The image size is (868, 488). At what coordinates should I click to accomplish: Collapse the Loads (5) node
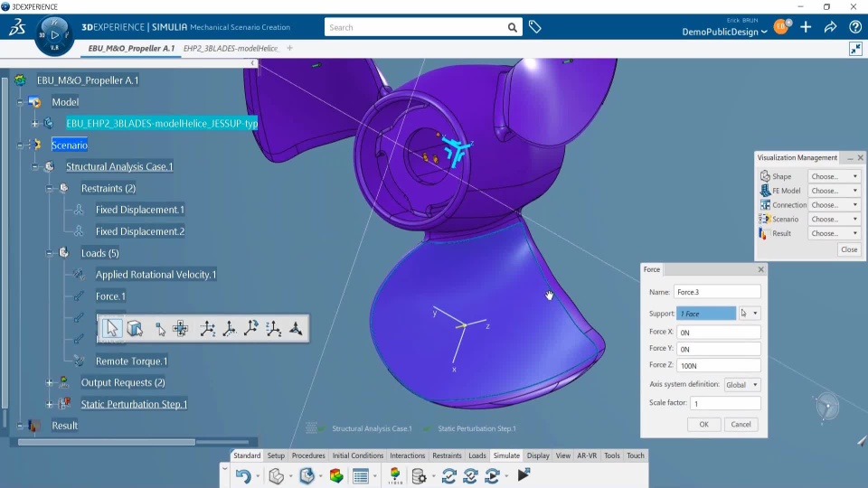49,253
